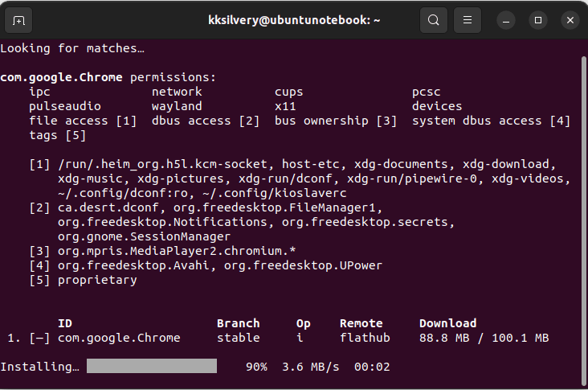This screenshot has height=390, width=588.
Task: Click the '[–]' status marker in row 1
Action: click(39, 338)
